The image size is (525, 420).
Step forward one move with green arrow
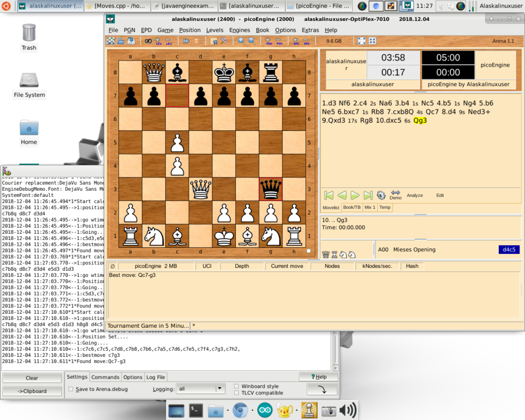(x=355, y=195)
